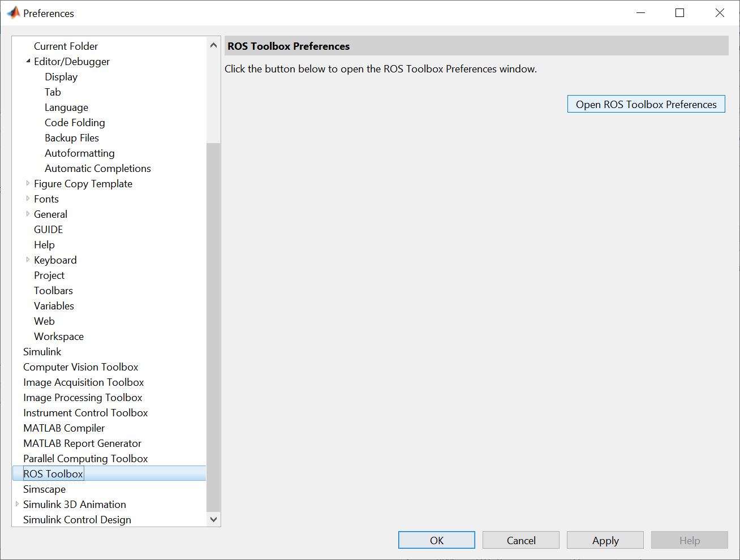This screenshot has height=560, width=740.
Task: Close the Preferences window
Action: [719, 13]
